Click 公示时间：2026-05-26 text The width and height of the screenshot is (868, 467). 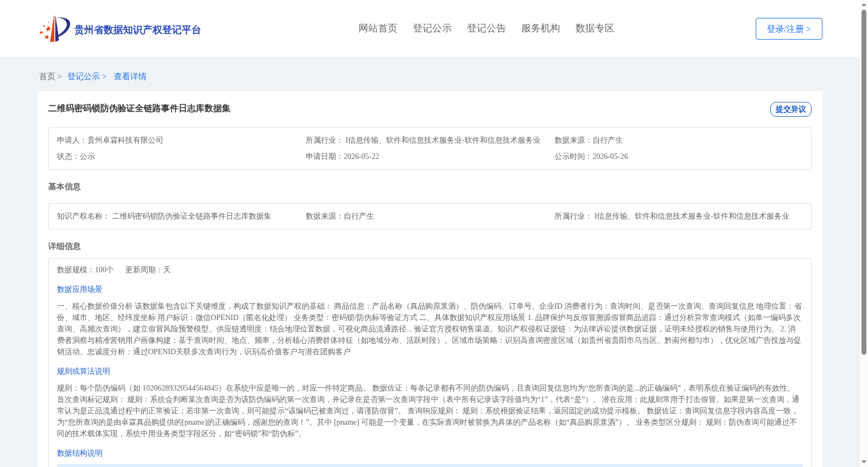[x=591, y=157]
